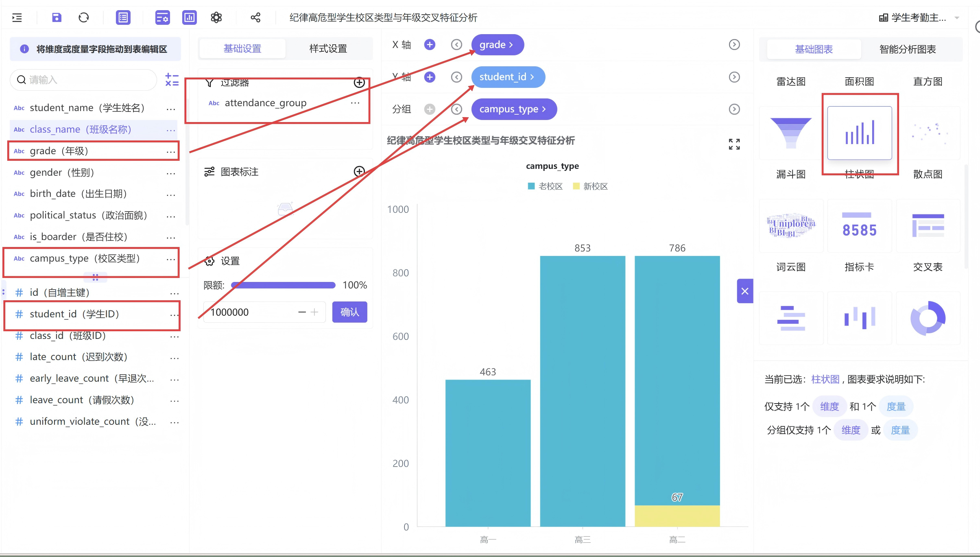Collapse the sidebar menu icon

click(x=17, y=17)
